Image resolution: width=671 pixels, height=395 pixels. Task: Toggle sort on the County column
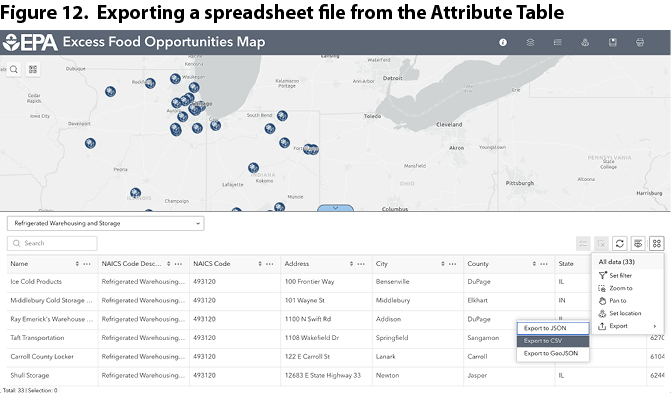pos(534,264)
